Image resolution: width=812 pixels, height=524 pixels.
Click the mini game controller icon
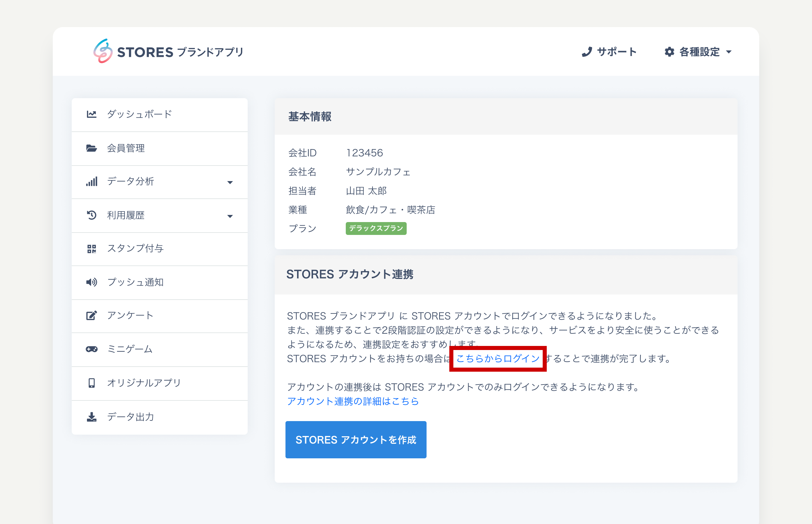pyautogui.click(x=91, y=349)
